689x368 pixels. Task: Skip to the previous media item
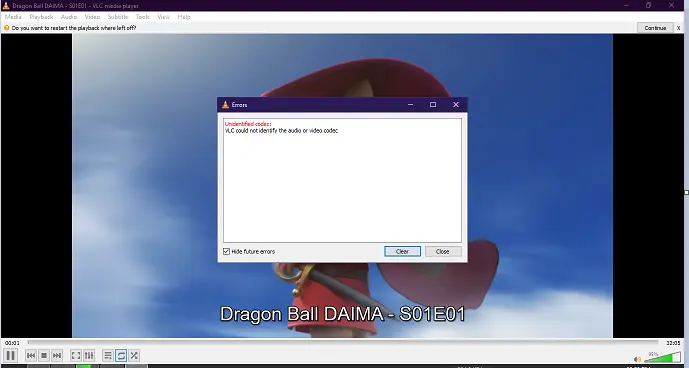pos(31,355)
